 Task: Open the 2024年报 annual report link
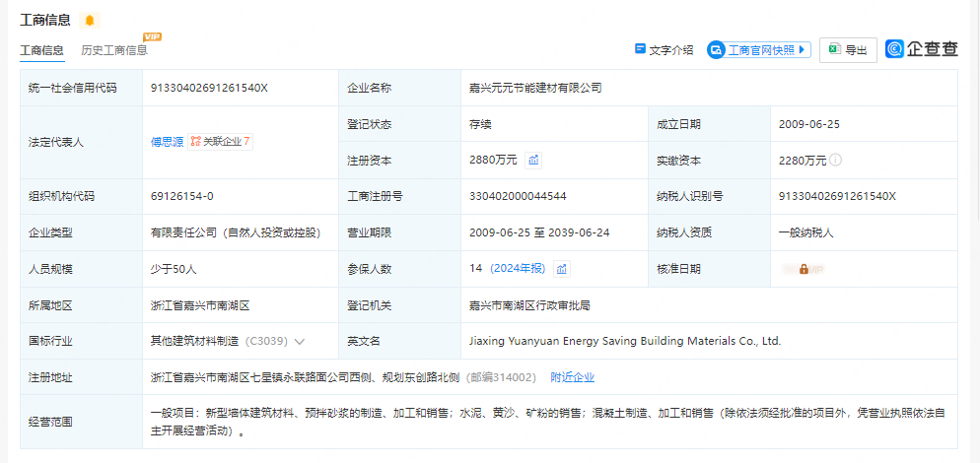click(518, 268)
